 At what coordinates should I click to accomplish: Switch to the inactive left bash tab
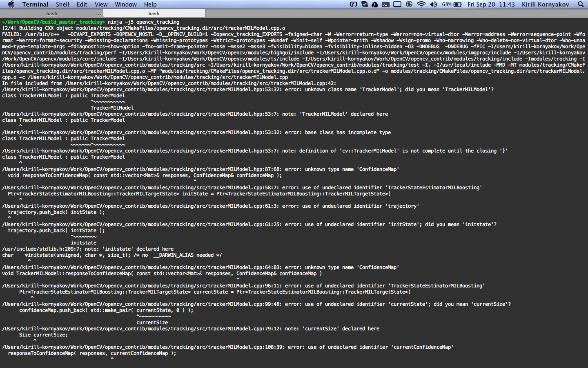[x=51, y=13]
